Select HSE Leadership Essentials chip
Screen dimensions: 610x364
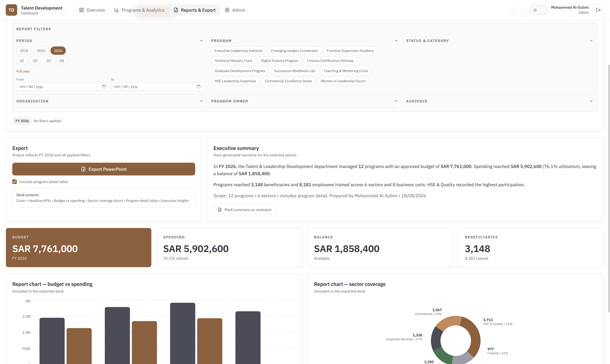coord(235,81)
